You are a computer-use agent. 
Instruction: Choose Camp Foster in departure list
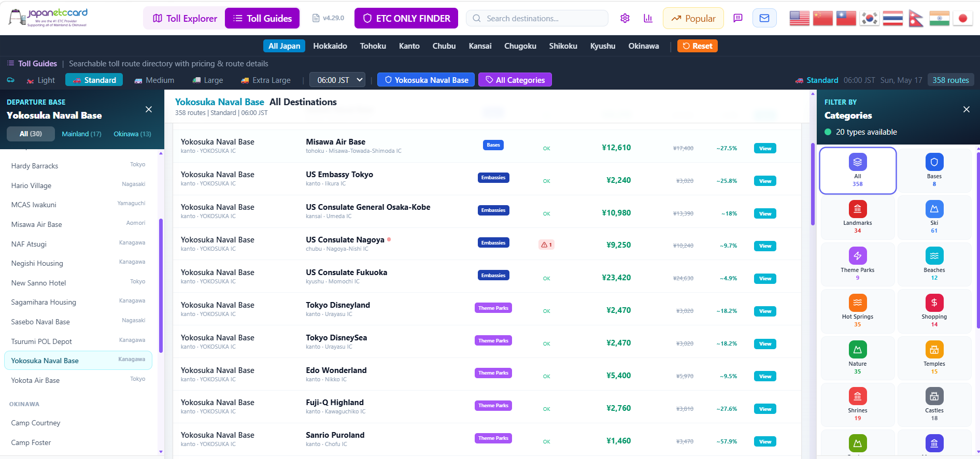[x=78, y=442]
